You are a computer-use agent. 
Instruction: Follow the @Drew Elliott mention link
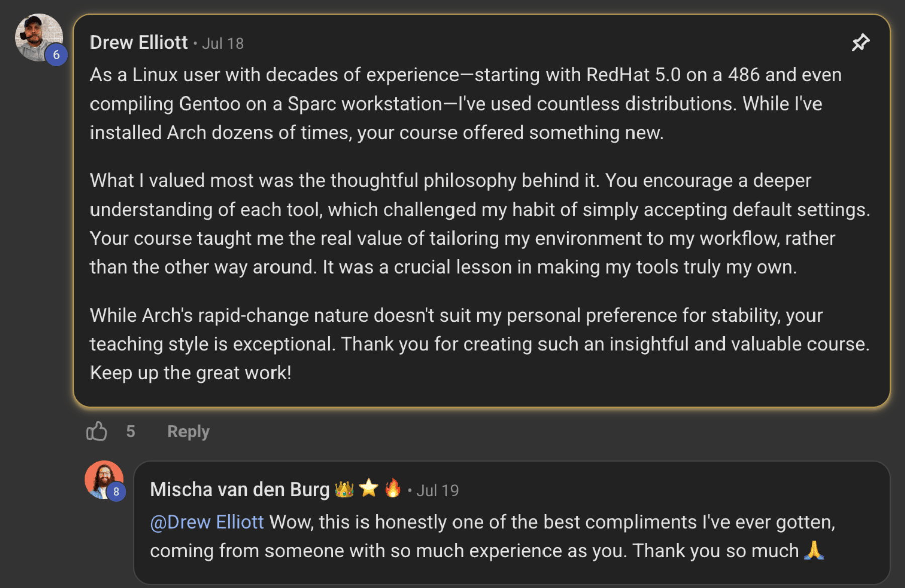[x=207, y=522]
